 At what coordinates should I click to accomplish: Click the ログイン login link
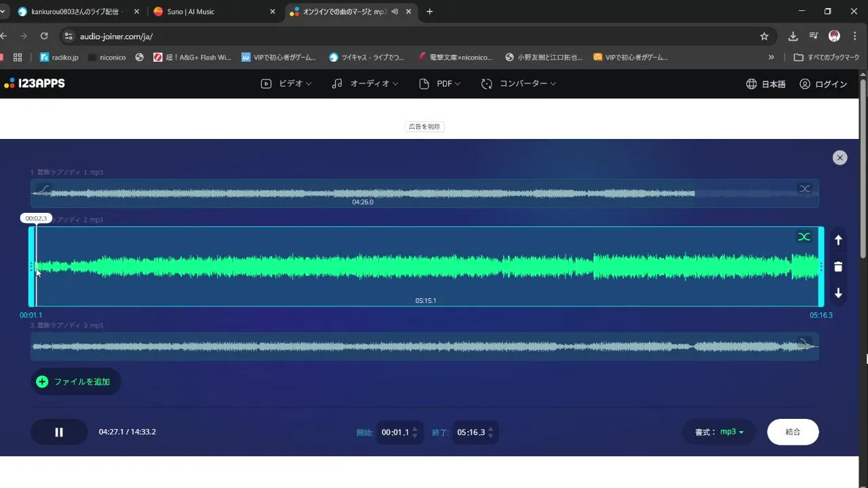pos(823,84)
